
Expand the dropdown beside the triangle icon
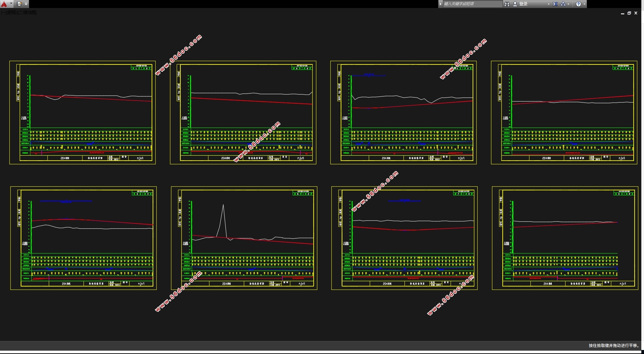pos(568,4)
